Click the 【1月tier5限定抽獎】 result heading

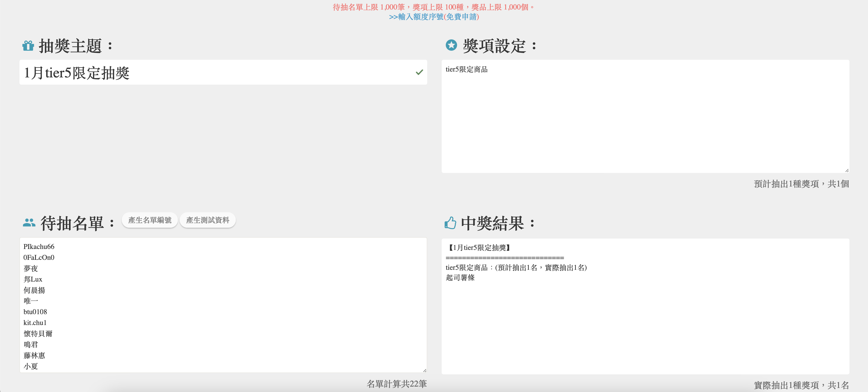pyautogui.click(x=479, y=248)
